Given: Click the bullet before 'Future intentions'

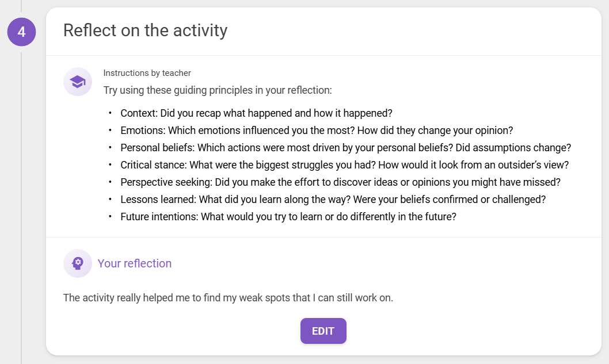Looking at the screenshot, I should (111, 216).
